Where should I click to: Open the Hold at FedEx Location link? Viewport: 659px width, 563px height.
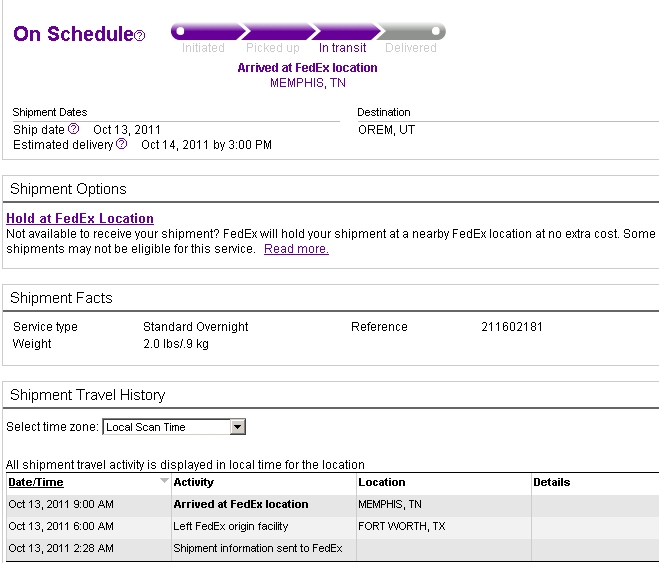pos(80,218)
